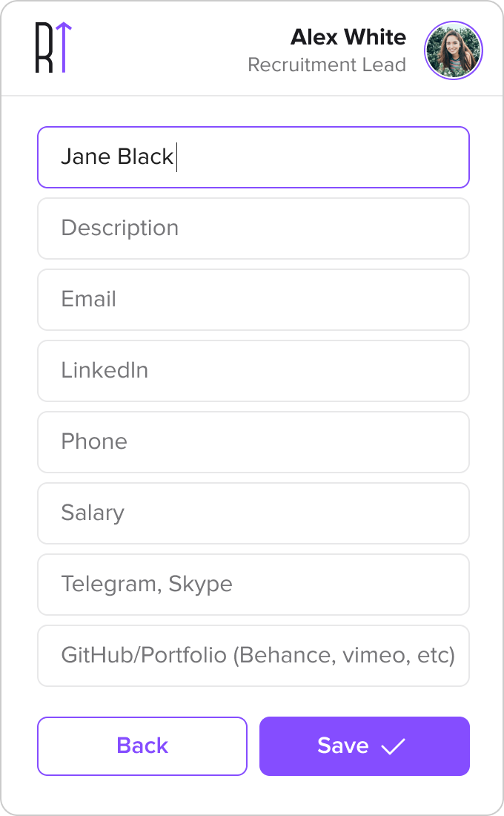Image resolution: width=504 pixels, height=816 pixels.
Task: Click the purple upward arrow in the logo
Action: point(64,47)
